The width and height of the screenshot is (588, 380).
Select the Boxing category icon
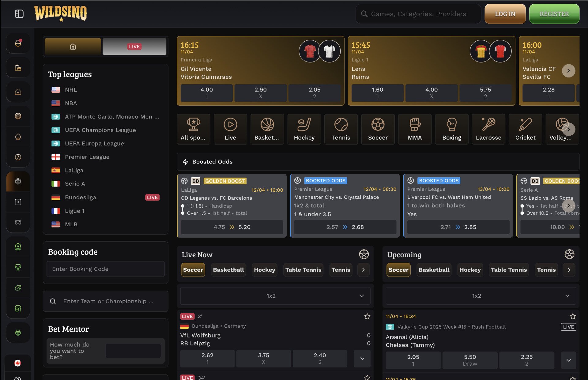(451, 129)
